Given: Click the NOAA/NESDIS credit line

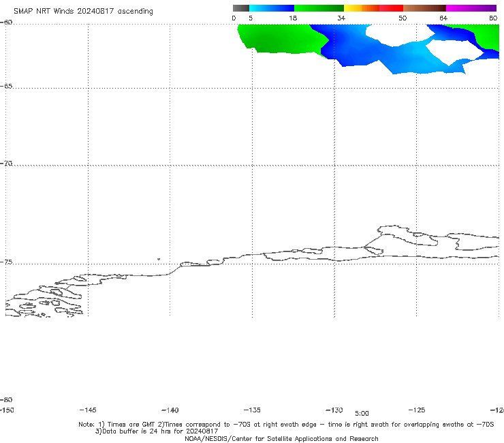Looking at the screenshot, I should pos(281,439).
